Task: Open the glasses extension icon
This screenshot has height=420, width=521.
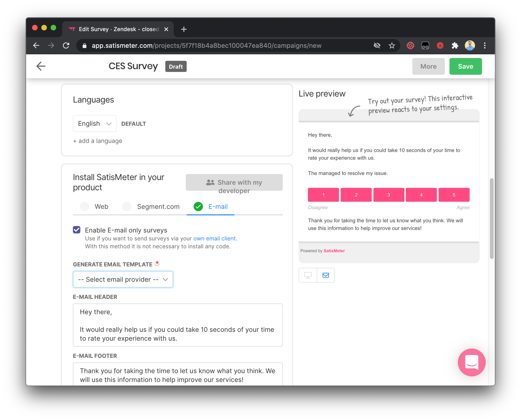Action: pos(425,45)
